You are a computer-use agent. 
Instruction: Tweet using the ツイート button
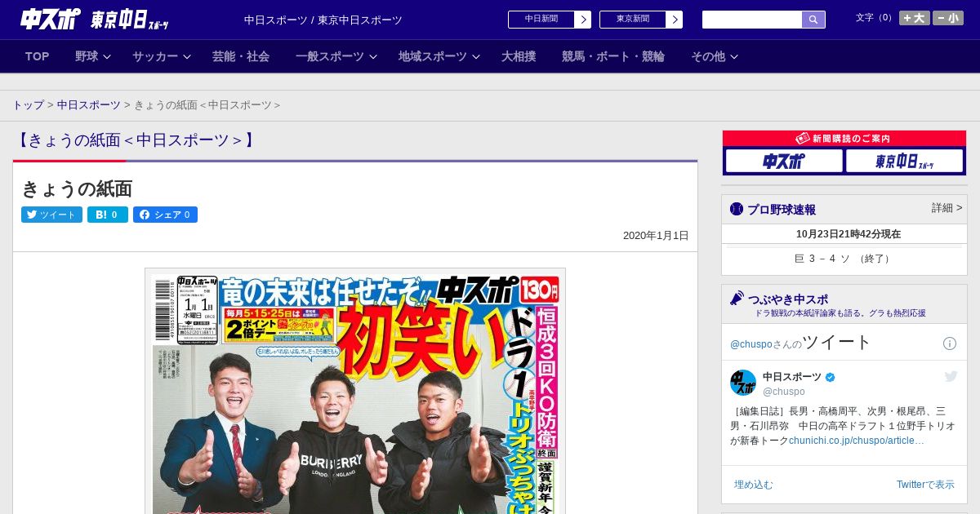pyautogui.click(x=51, y=215)
